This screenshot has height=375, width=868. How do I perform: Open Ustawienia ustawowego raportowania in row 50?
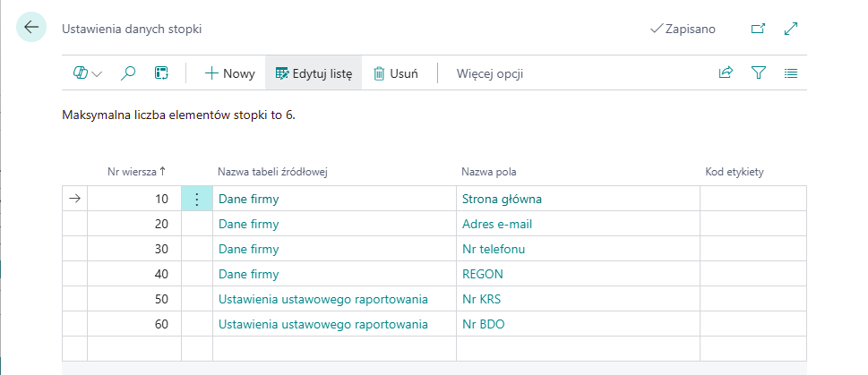click(x=323, y=299)
